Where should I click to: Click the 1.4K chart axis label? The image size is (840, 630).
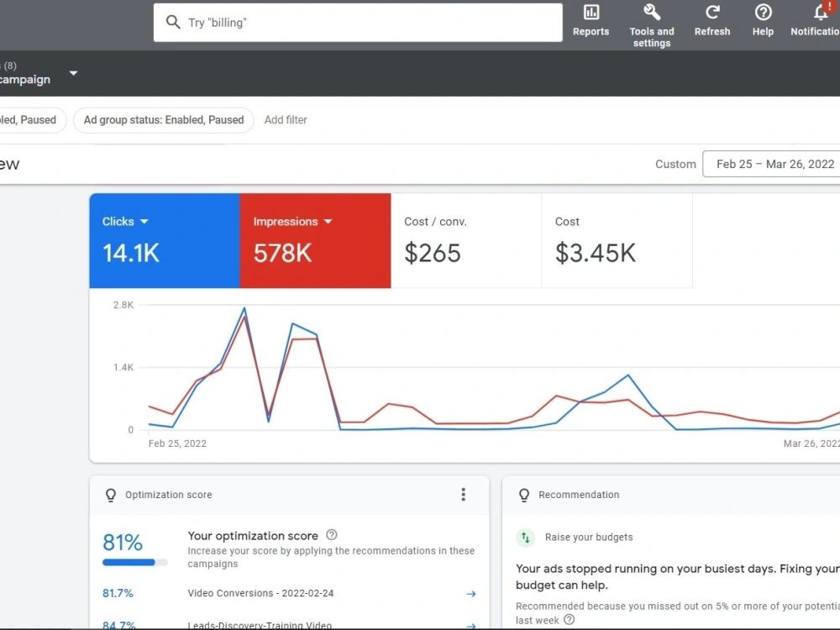point(123,368)
